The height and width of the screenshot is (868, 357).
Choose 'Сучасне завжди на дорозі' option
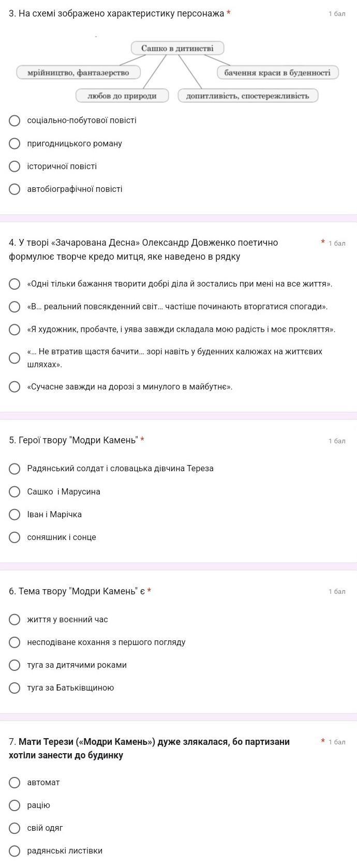point(15,387)
